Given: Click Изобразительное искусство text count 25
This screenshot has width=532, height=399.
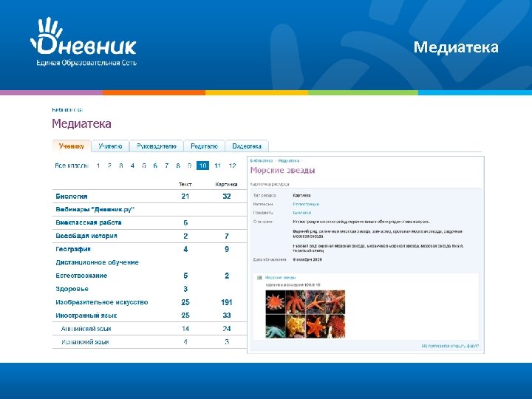Looking at the screenshot, I should point(185,302).
